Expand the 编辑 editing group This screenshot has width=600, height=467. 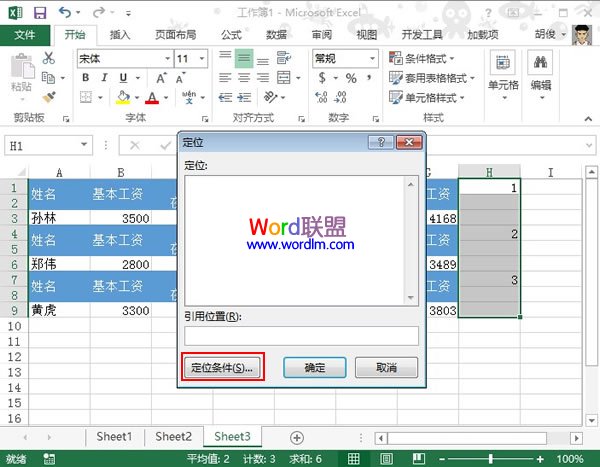click(x=540, y=75)
